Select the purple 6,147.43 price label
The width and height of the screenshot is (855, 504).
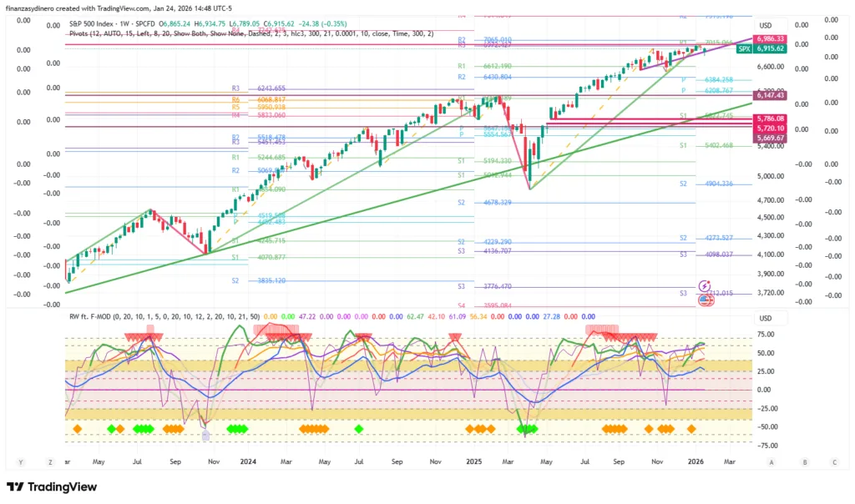coord(769,96)
